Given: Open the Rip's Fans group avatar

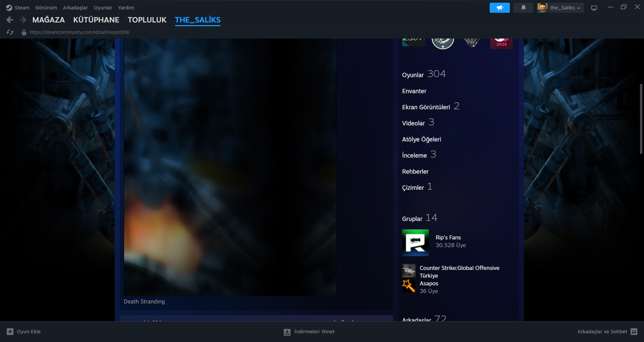Looking at the screenshot, I should point(416,243).
